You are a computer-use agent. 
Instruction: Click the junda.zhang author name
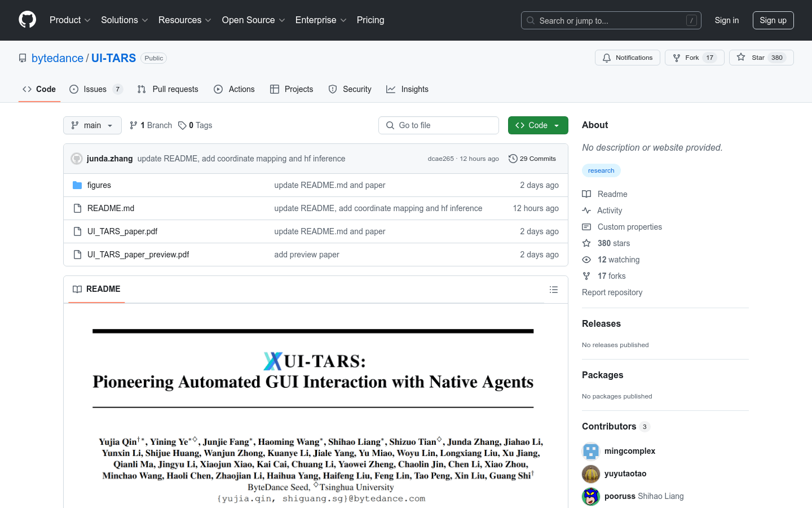point(110,159)
